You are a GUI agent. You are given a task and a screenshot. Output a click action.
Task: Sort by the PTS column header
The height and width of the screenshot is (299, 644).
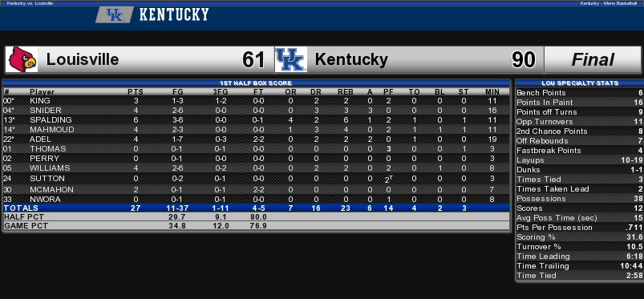[x=136, y=91]
